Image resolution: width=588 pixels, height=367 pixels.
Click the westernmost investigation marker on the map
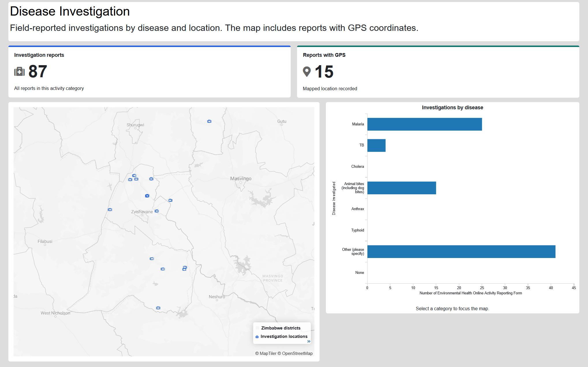click(110, 210)
